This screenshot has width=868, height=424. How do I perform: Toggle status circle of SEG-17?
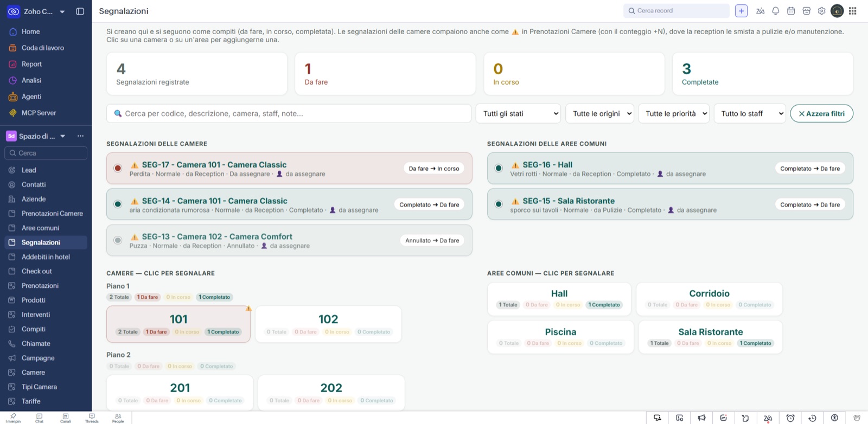coord(118,168)
